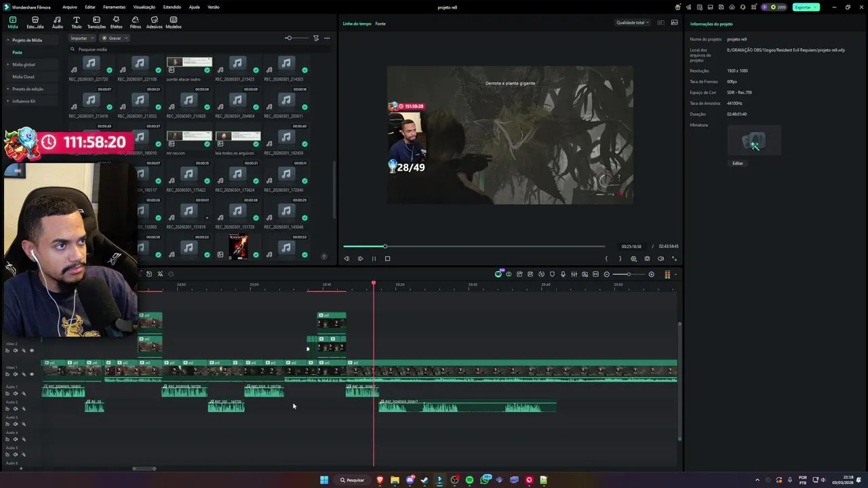Mute the Áudio 1 track
Screen dimensions: 868x488
(16, 393)
